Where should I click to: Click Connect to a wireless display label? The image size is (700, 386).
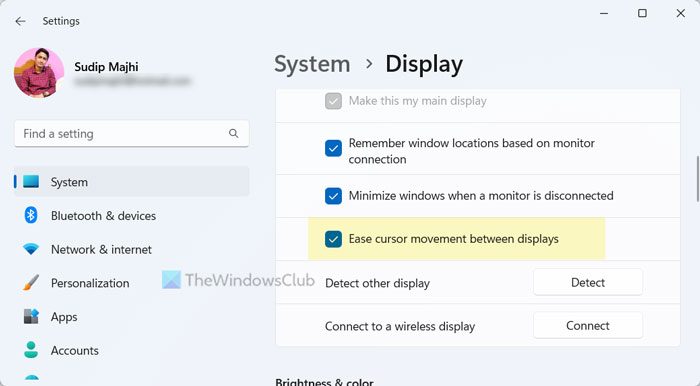pyautogui.click(x=400, y=326)
